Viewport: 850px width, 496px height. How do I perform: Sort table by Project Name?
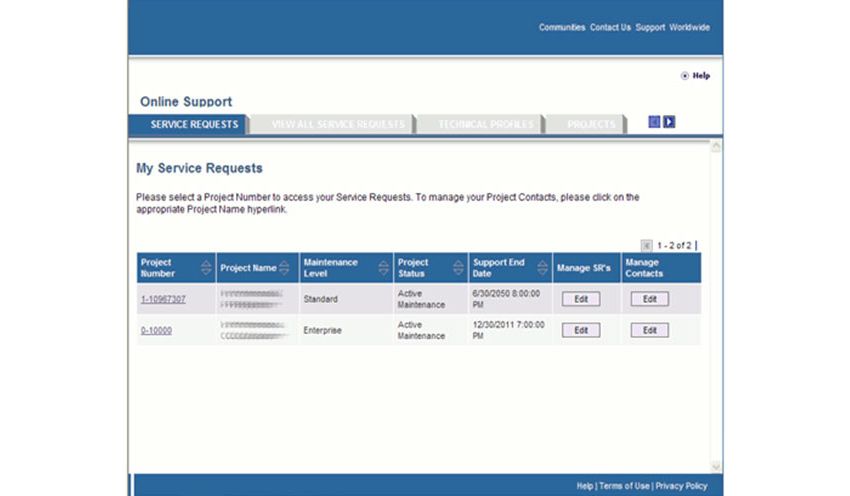point(284,268)
